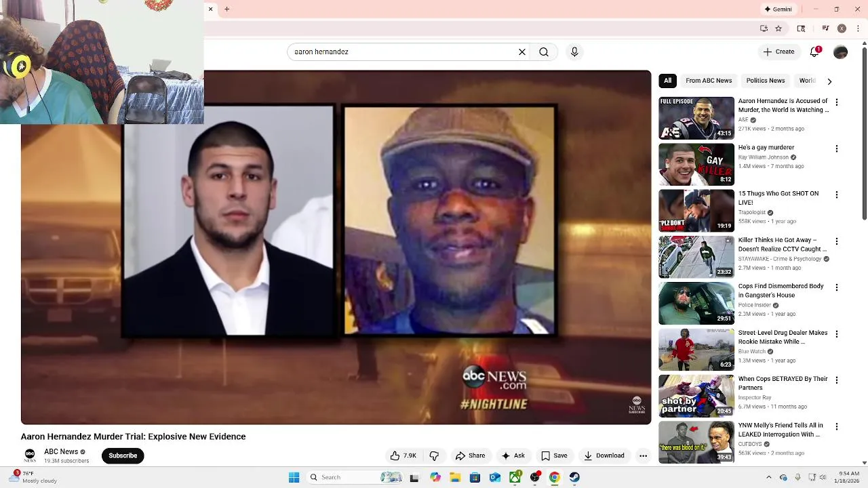Select the From ABC News chip
Image resolution: width=868 pixels, height=488 pixels.
click(709, 81)
